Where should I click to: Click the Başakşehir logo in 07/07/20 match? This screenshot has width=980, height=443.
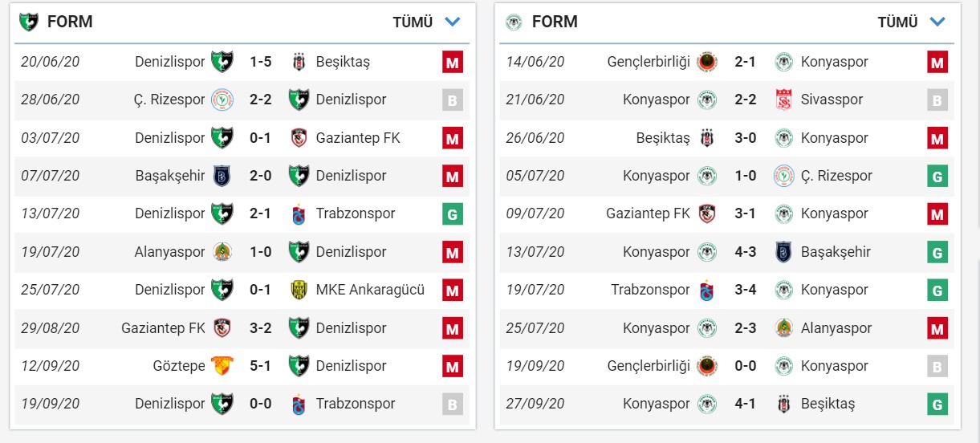pos(222,176)
